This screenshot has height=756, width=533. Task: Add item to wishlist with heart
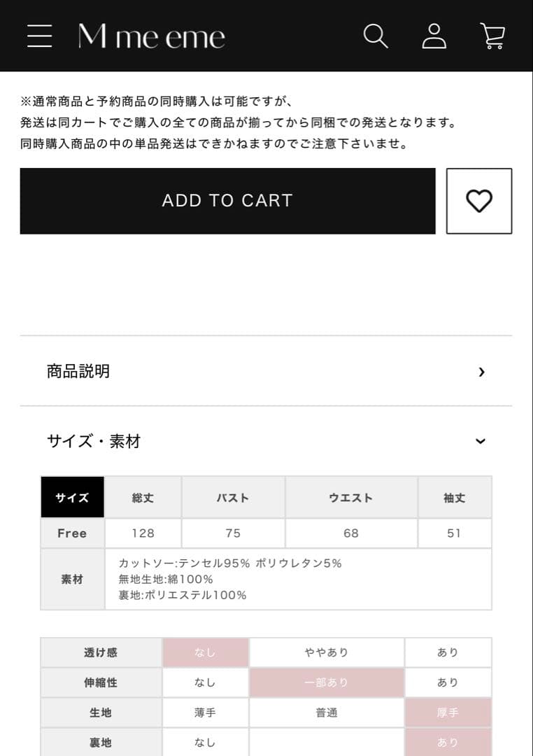(x=479, y=201)
